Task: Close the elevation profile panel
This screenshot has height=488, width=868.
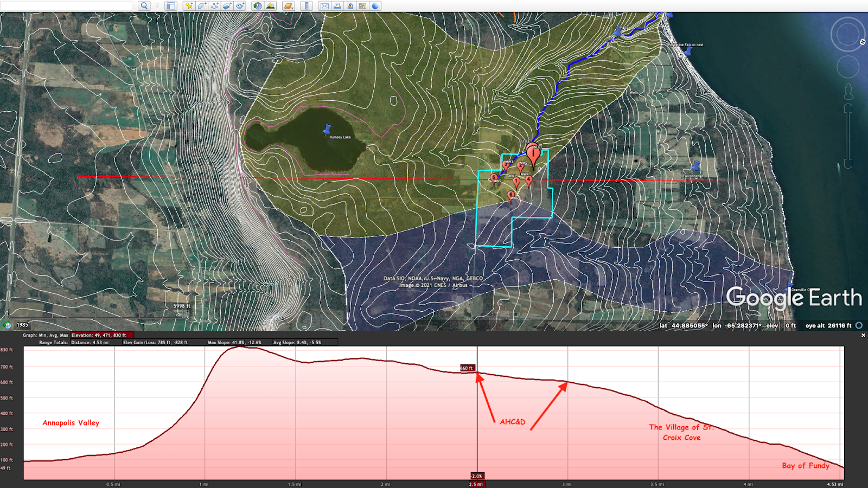Action: click(863, 335)
